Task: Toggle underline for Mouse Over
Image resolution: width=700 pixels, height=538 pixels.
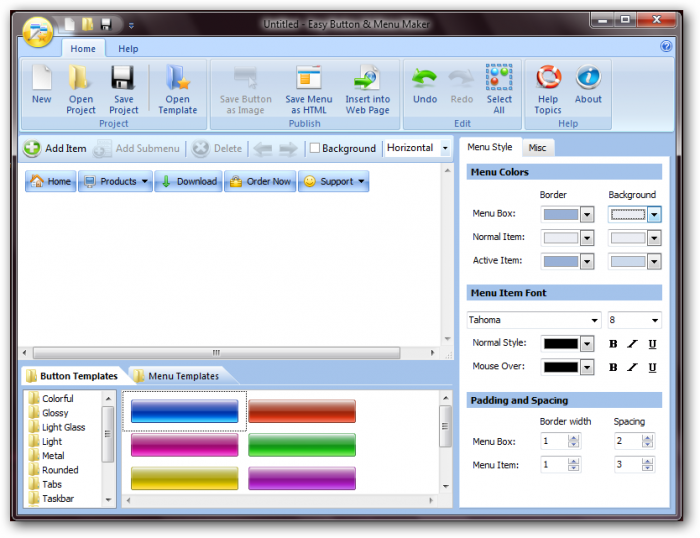Action: (652, 367)
